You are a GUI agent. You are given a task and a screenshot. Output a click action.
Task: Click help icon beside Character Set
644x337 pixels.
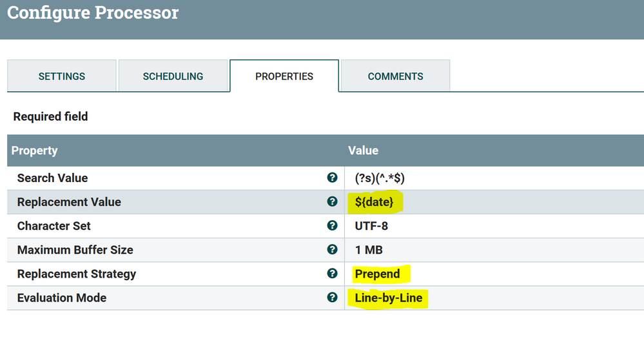(332, 226)
